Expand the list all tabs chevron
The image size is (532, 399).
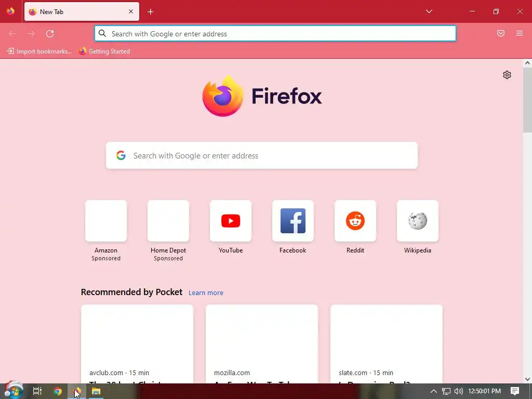(429, 11)
